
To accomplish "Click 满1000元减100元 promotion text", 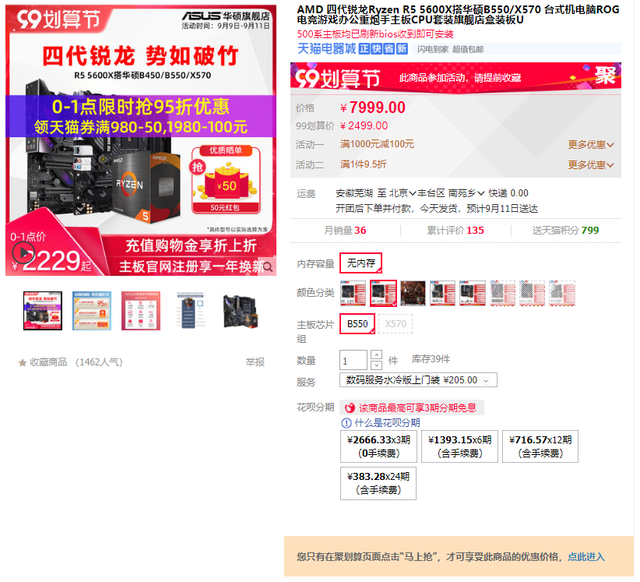I will click(x=377, y=144).
